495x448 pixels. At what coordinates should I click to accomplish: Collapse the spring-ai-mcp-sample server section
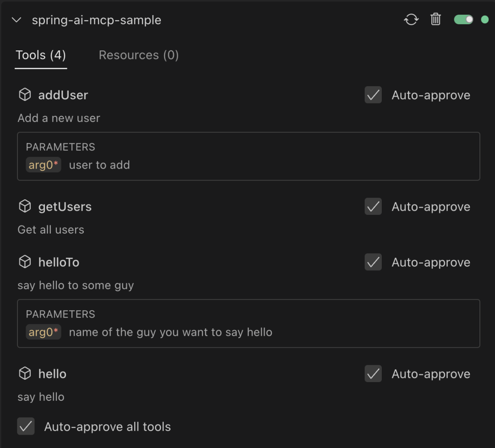16,20
